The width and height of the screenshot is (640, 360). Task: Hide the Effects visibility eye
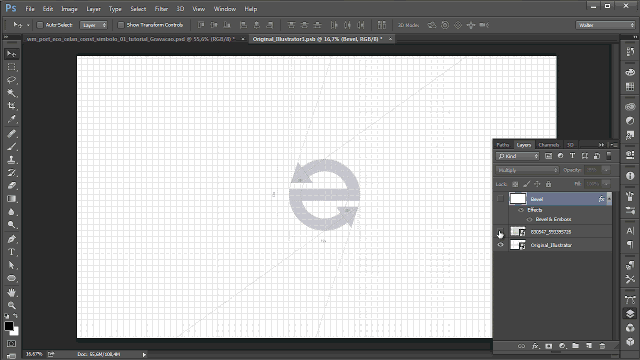click(x=521, y=210)
